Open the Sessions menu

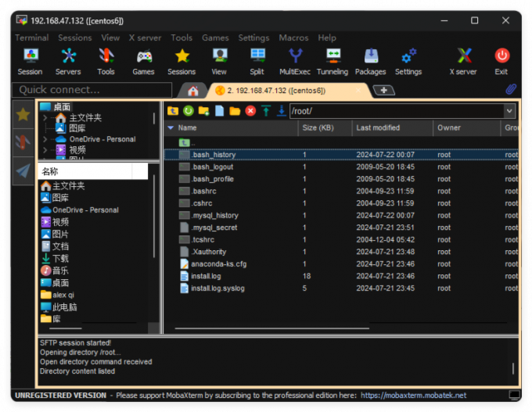pyautogui.click(x=75, y=38)
